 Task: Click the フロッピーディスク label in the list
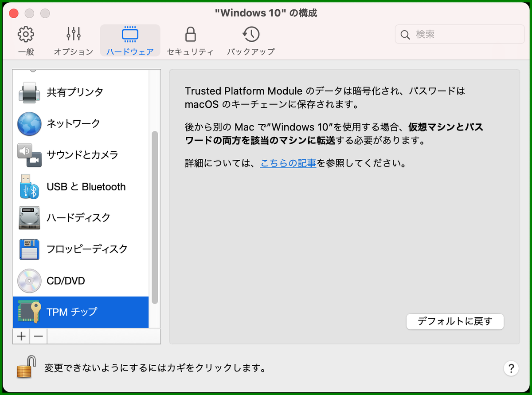pos(87,249)
